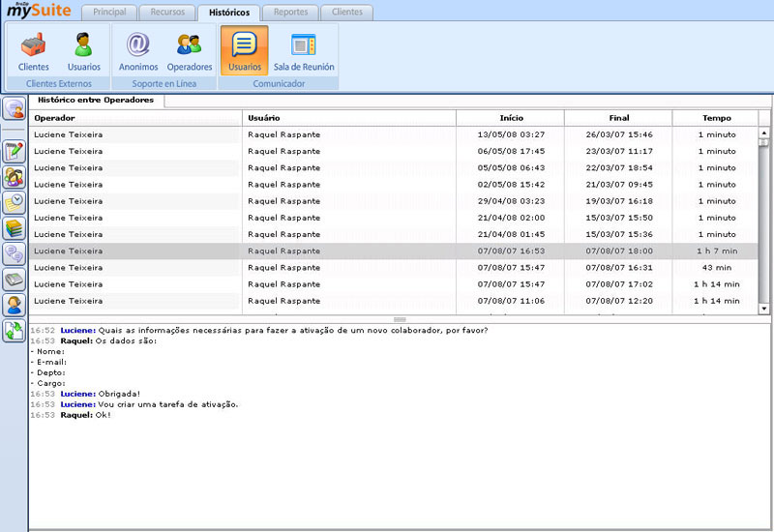Open the stacked books sidebar icon

click(15, 228)
